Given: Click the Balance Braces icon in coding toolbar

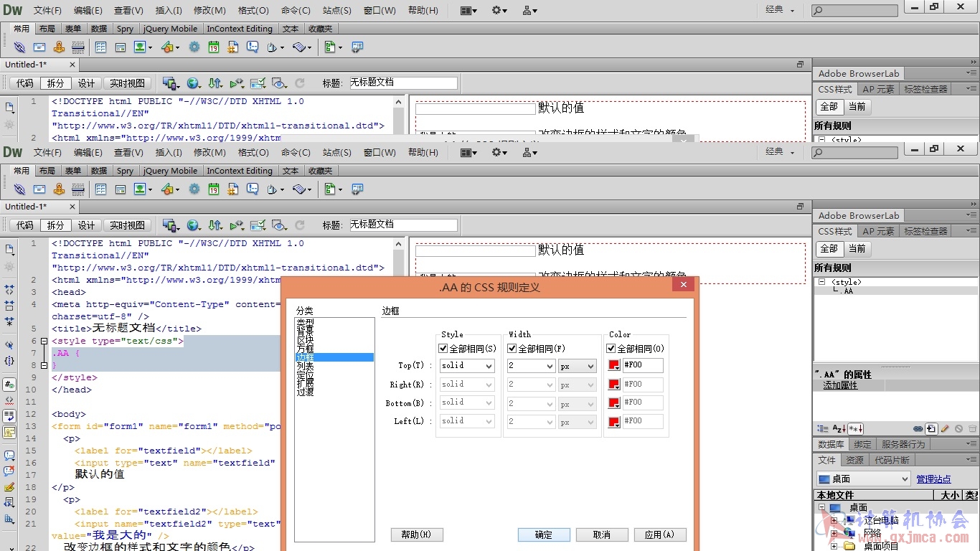Looking at the screenshot, I should (9, 361).
